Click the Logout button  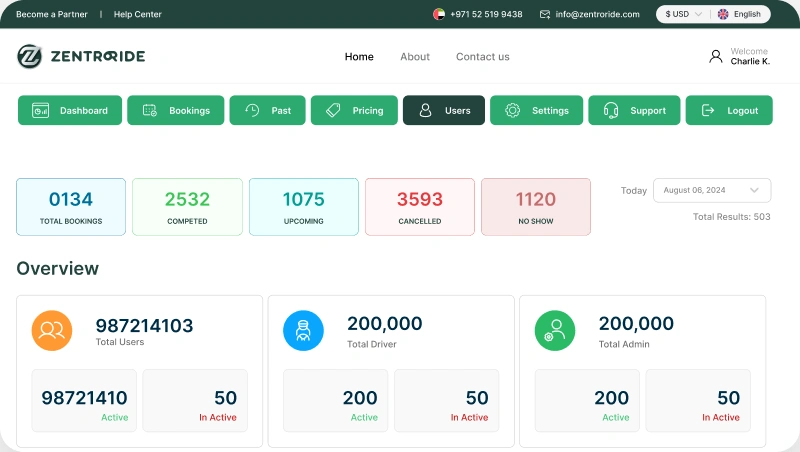[729, 110]
